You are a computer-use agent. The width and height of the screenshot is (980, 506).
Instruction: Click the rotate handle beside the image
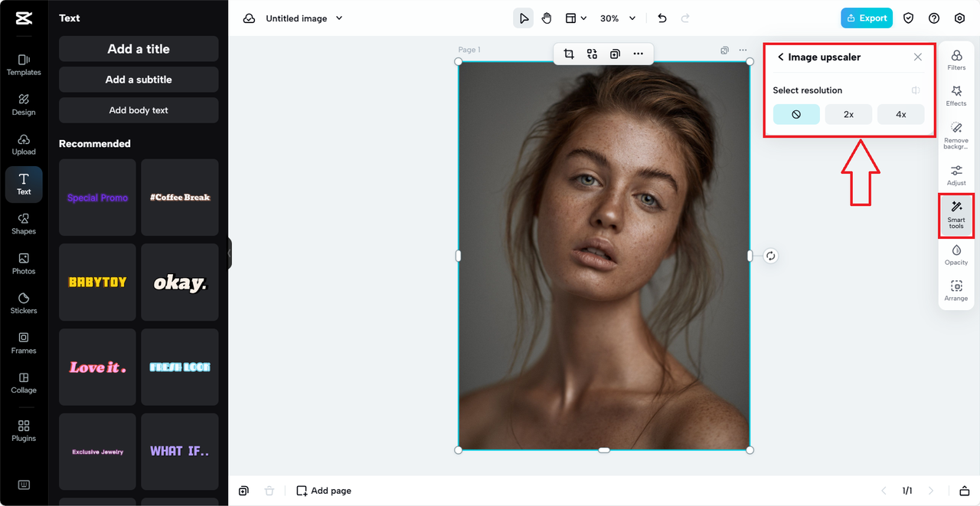click(x=771, y=256)
